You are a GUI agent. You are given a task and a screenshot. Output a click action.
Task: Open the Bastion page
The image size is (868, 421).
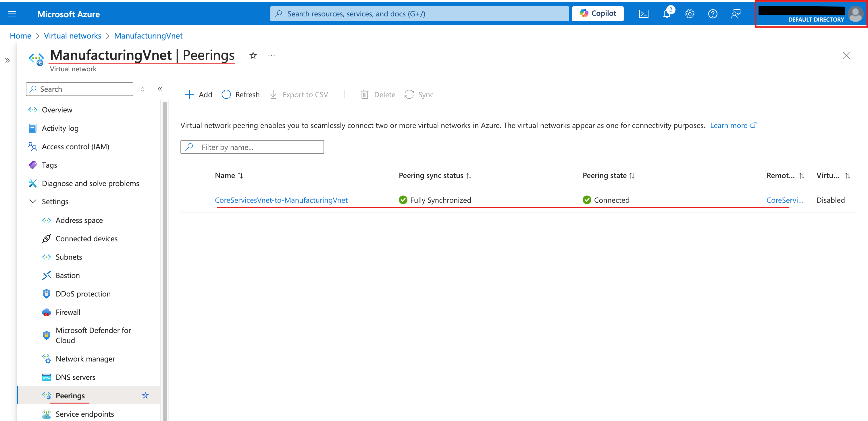coord(68,275)
